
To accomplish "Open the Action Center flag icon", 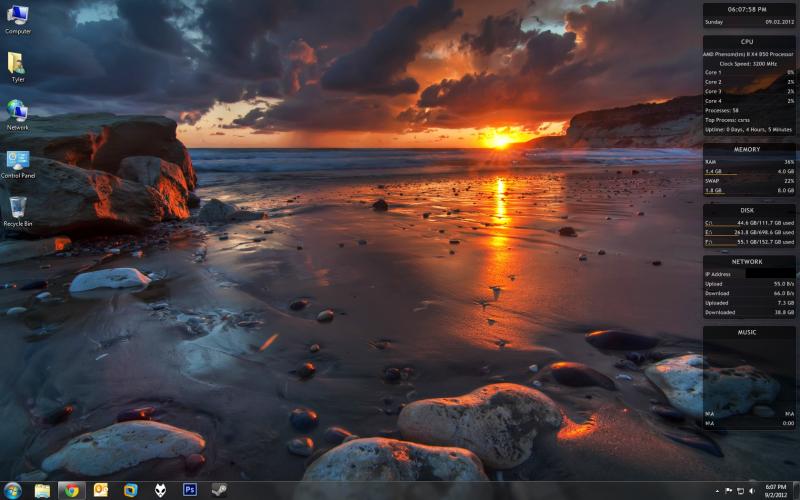I will 729,491.
